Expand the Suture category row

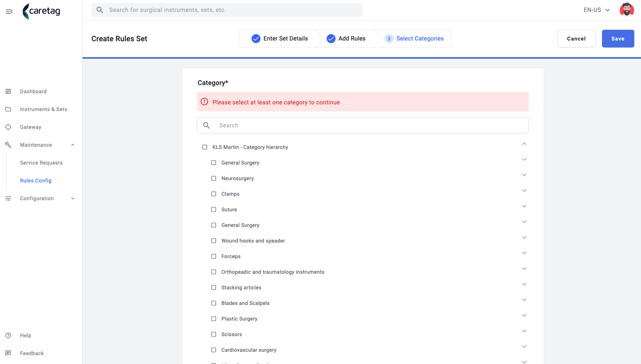click(x=524, y=206)
